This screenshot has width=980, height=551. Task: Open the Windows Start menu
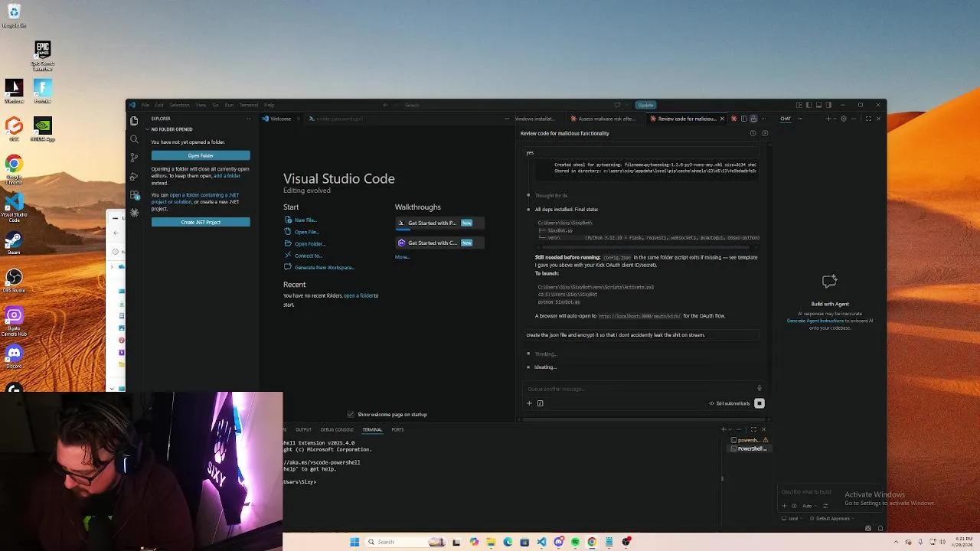pyautogui.click(x=354, y=542)
